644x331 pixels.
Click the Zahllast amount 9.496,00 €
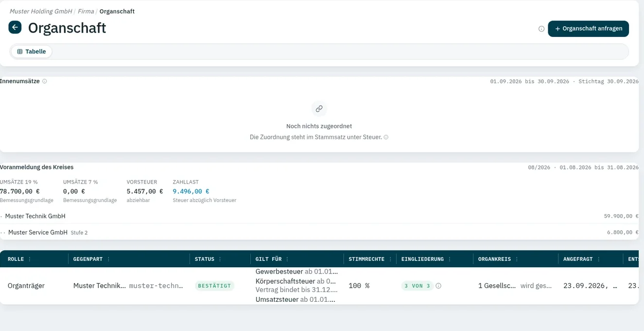tap(191, 191)
